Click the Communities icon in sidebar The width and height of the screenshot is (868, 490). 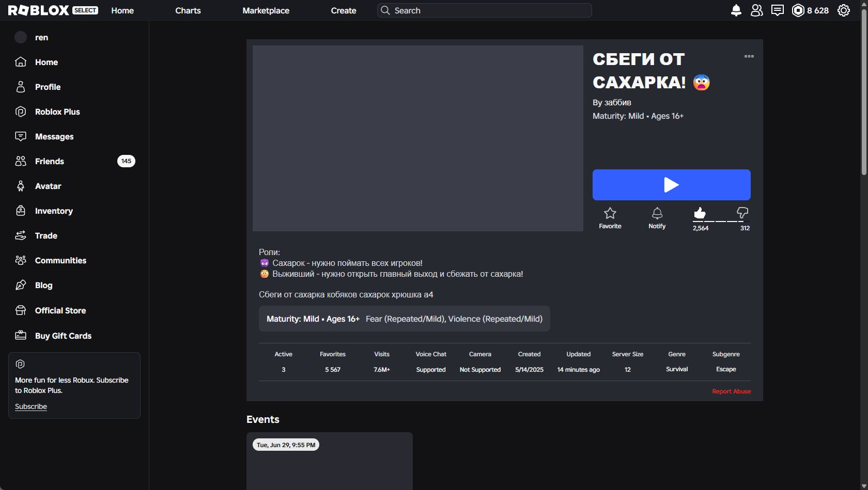tap(21, 260)
